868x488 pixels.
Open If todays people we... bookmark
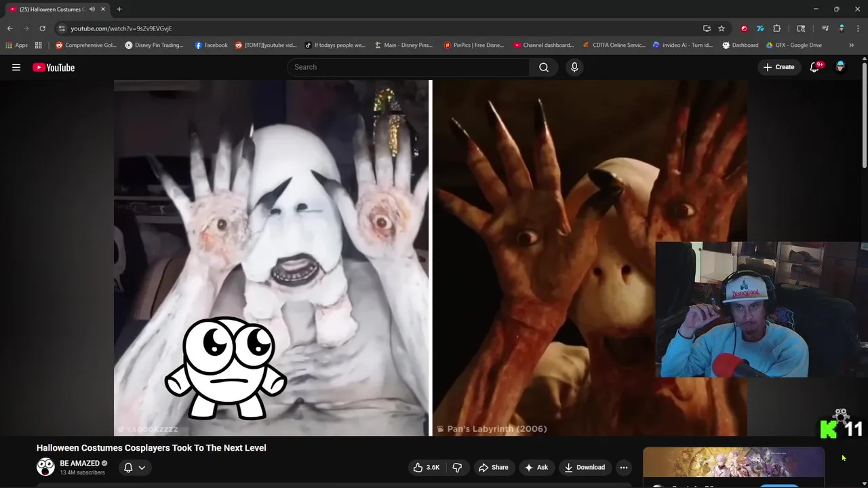point(335,45)
